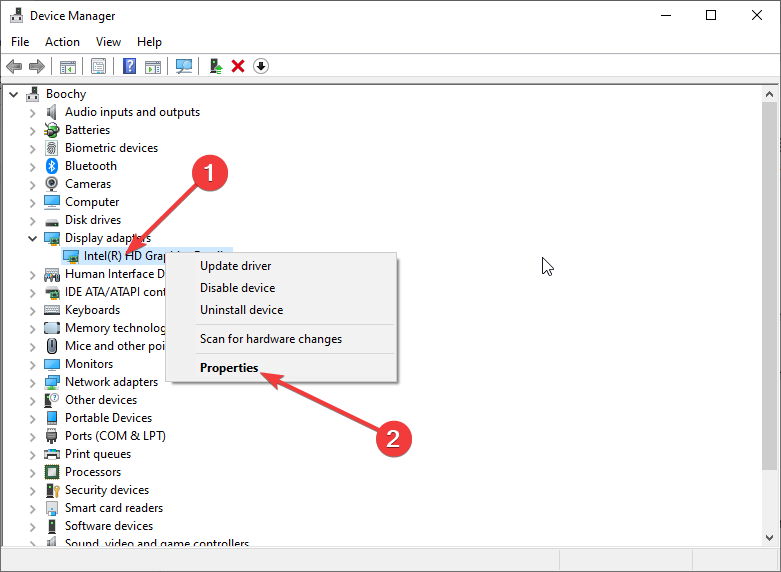This screenshot has height=572, width=781.
Task: Open the Action menu
Action: pyautogui.click(x=62, y=42)
